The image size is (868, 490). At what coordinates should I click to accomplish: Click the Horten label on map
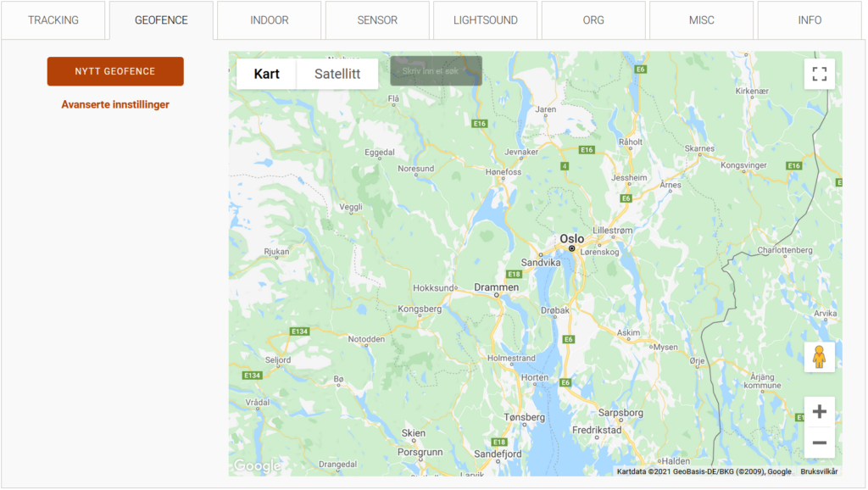[x=535, y=377]
